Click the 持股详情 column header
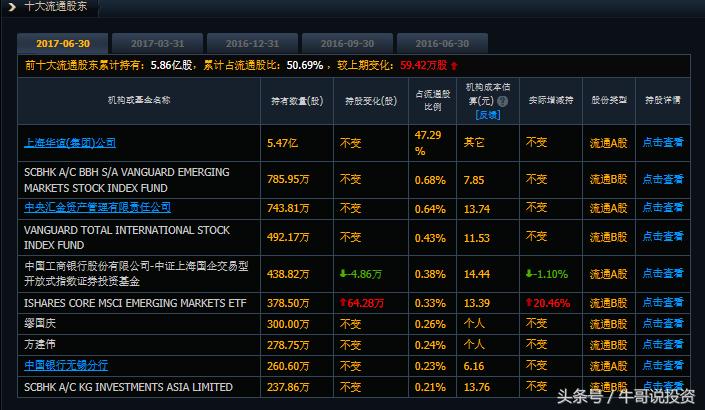Screen dimensions: 705x410 663,100
